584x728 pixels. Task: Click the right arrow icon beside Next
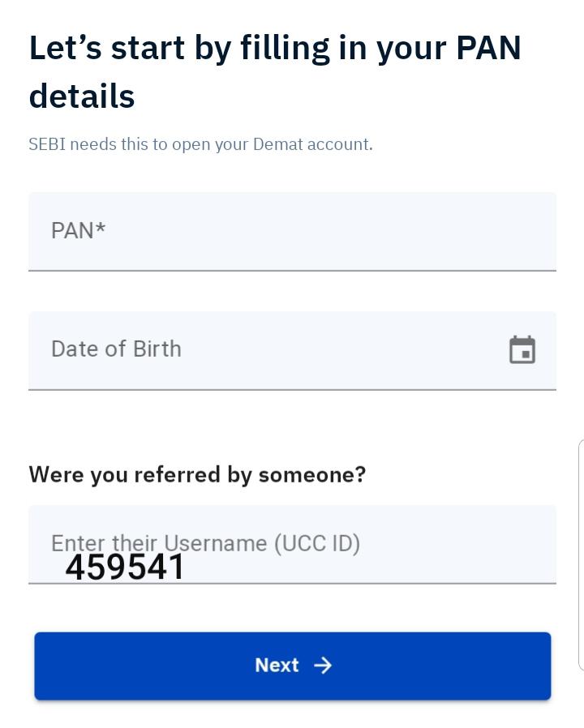tap(323, 666)
